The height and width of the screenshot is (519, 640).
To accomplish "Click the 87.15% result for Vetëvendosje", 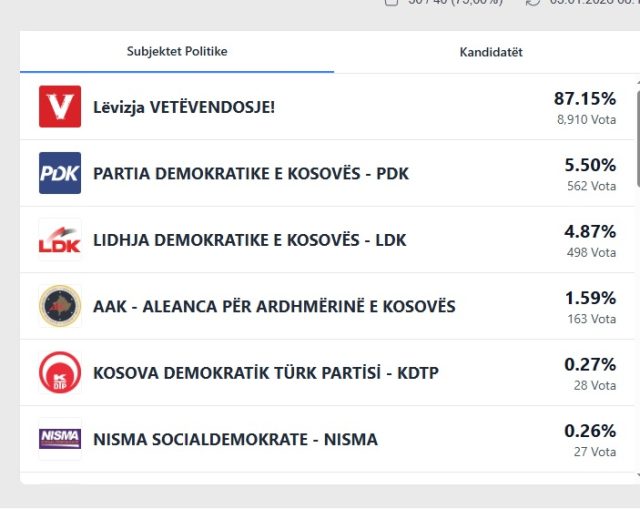I will click(585, 99).
